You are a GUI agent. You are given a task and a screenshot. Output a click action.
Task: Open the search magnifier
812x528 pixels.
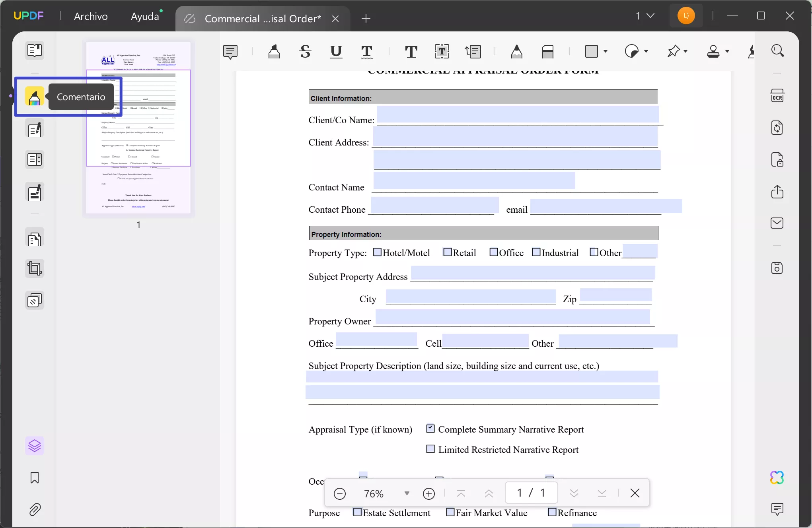[x=778, y=50]
